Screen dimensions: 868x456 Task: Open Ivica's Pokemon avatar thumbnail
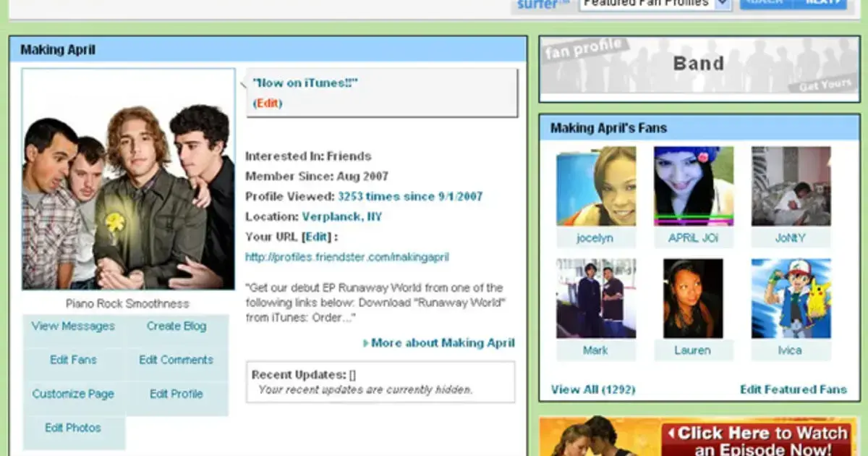click(791, 298)
